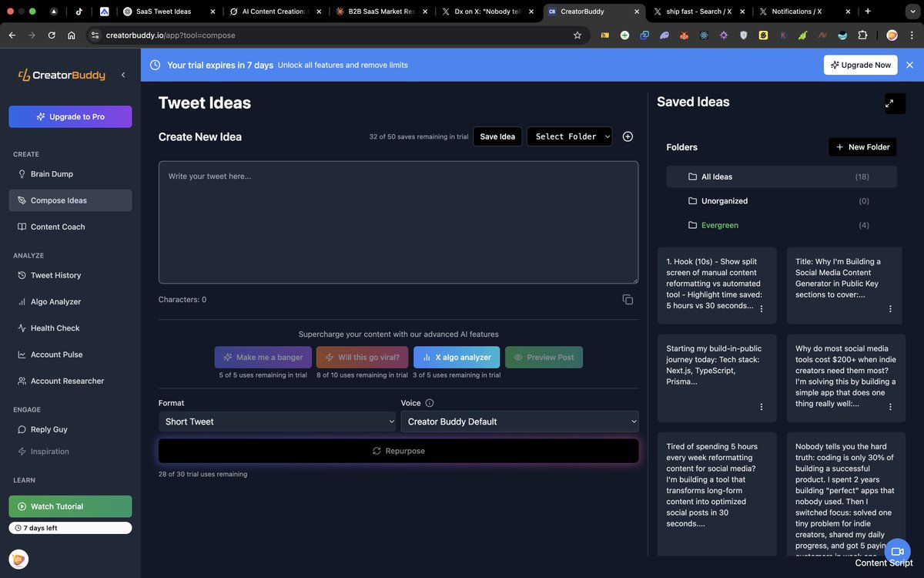
Task: Select Evergreen folder
Action: [782, 225]
